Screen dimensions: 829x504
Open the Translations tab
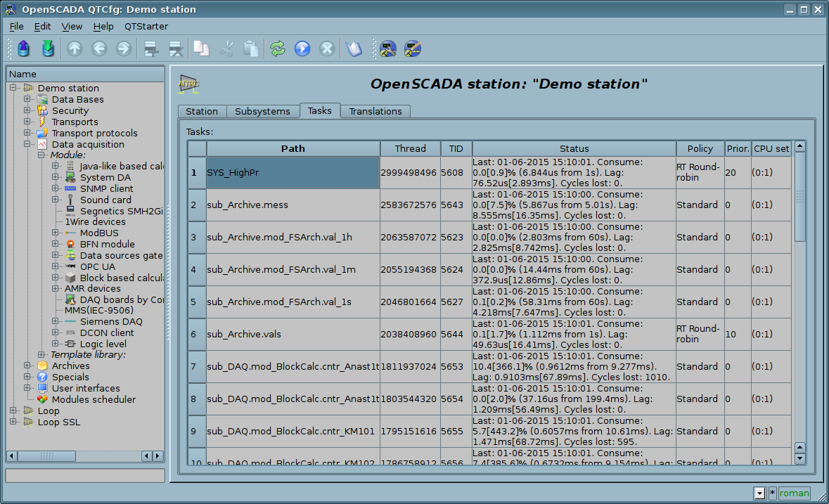point(375,111)
